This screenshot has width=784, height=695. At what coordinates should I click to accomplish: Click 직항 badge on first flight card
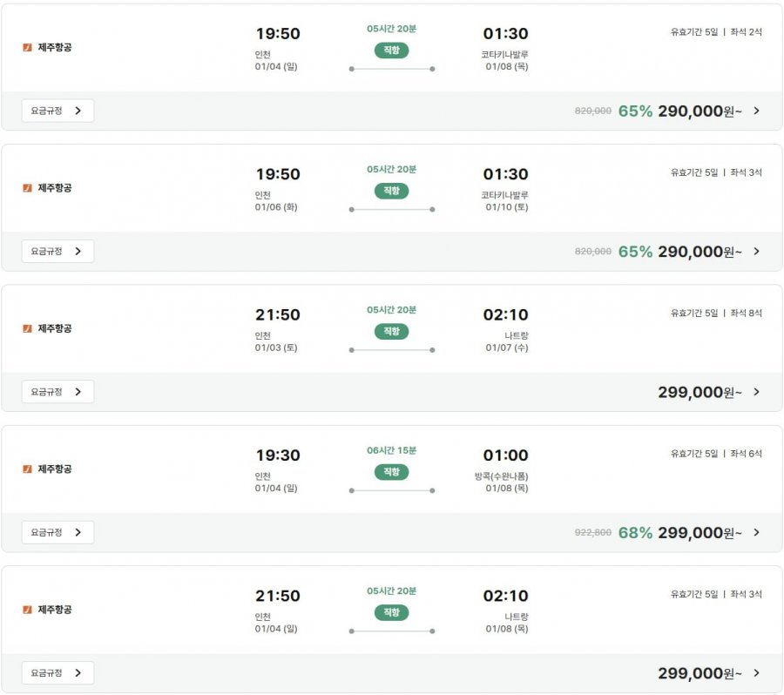point(391,51)
